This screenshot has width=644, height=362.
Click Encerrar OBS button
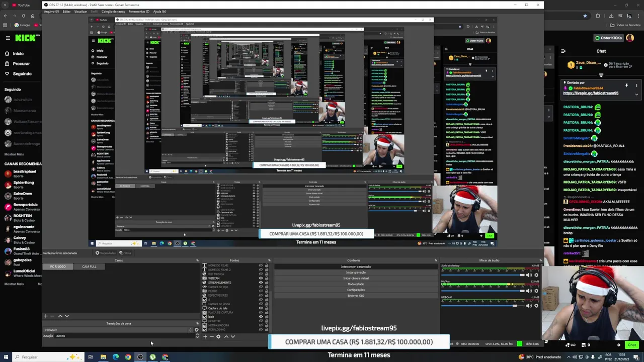coord(356,296)
